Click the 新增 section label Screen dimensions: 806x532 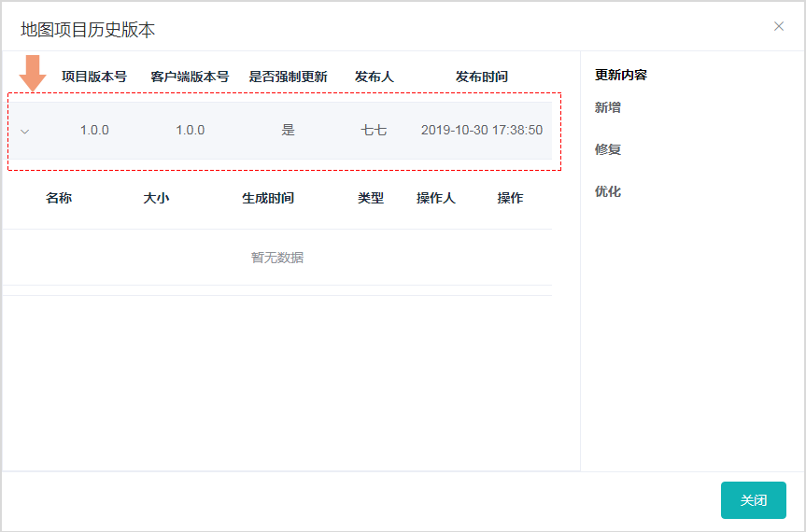coord(608,107)
